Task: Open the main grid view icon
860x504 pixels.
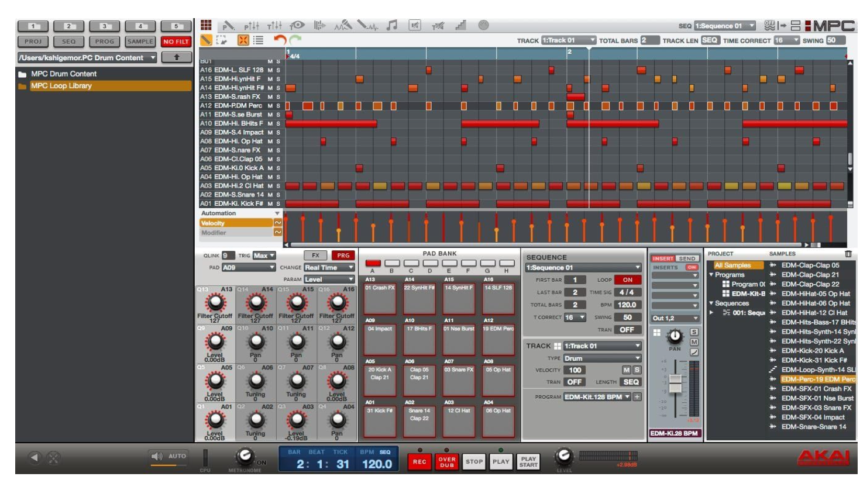Action: coord(206,25)
